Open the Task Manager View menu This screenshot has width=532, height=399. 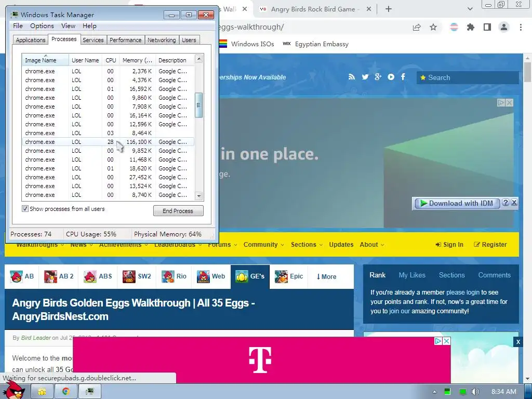point(68,26)
